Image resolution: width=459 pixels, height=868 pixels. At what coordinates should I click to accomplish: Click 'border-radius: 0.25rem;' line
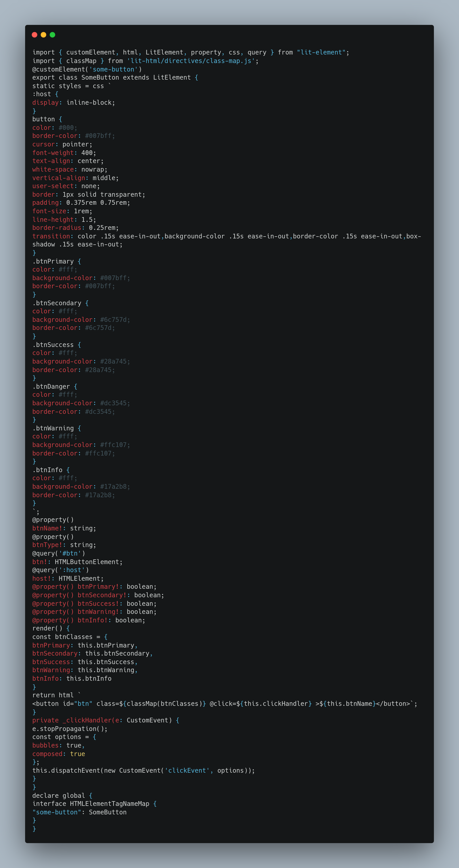coord(76,228)
